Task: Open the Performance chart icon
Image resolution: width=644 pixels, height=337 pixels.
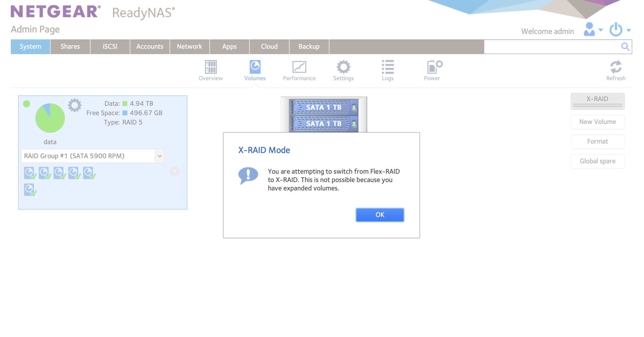Action: 299,67
